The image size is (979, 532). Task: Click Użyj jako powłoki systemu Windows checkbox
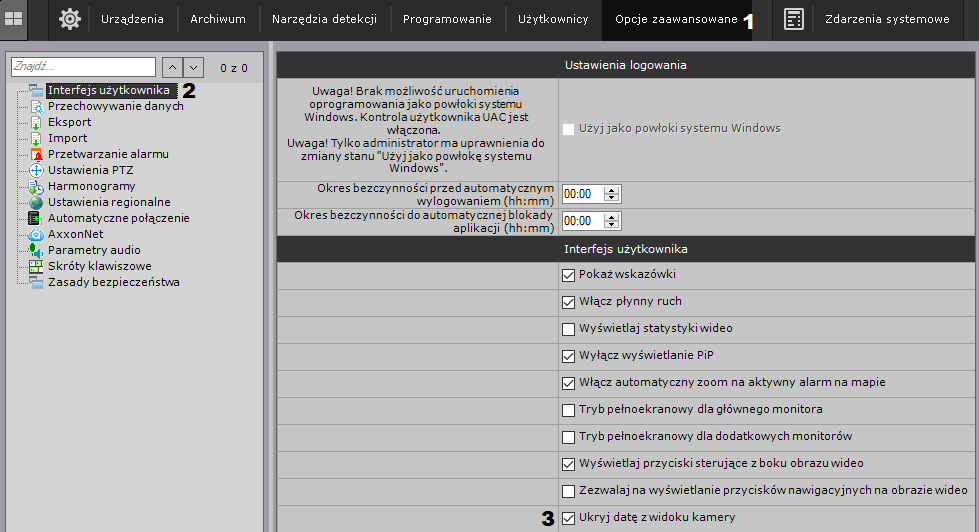(x=568, y=129)
